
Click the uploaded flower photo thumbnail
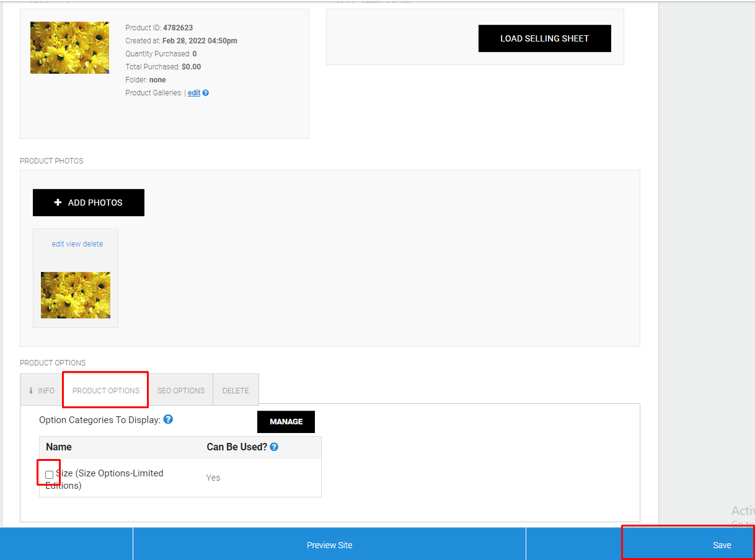pos(75,295)
